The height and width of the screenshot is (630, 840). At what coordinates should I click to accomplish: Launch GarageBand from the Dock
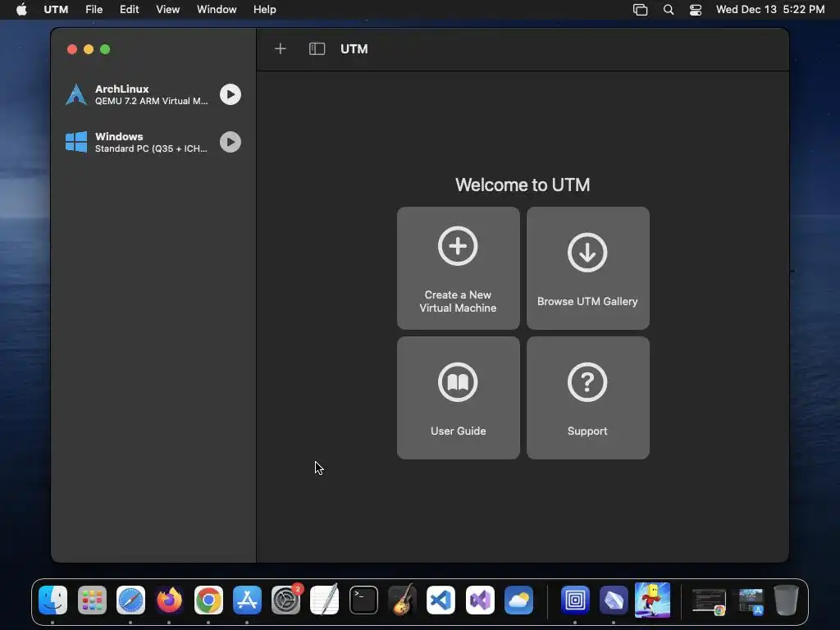[x=402, y=600]
